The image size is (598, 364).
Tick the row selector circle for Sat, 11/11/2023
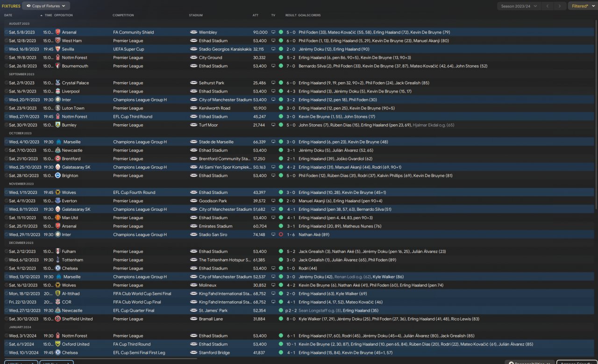coord(7,217)
